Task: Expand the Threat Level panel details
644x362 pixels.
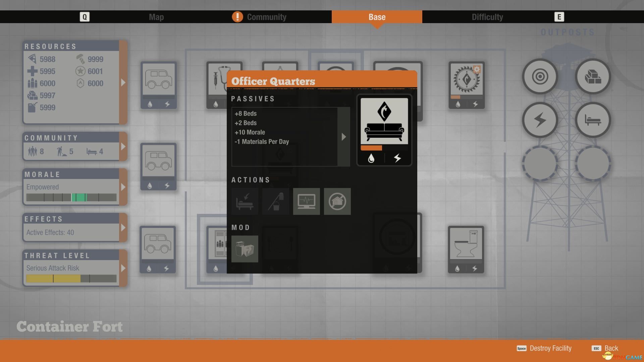Action: [x=123, y=267]
